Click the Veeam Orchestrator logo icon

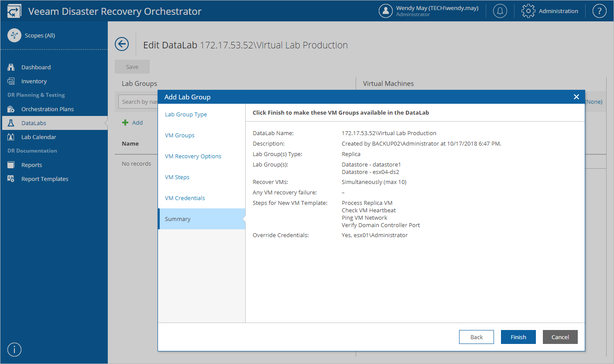pos(14,11)
